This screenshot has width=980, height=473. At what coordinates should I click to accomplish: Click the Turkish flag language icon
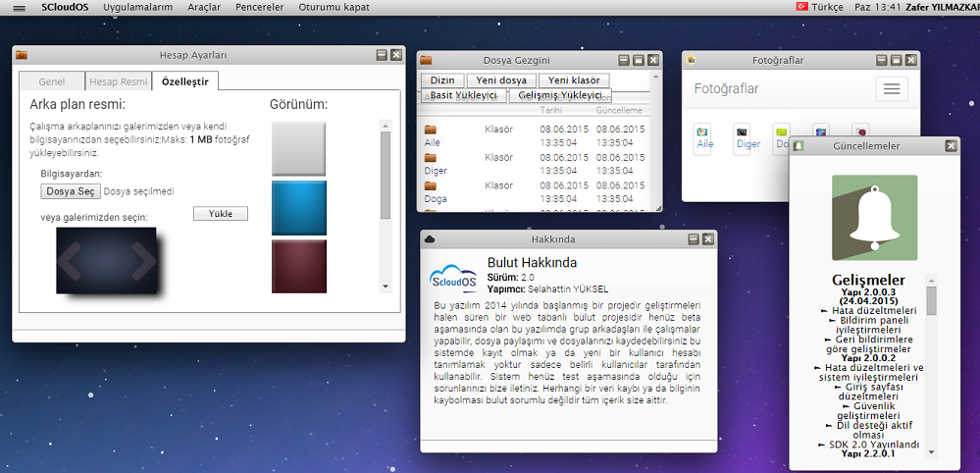click(801, 7)
